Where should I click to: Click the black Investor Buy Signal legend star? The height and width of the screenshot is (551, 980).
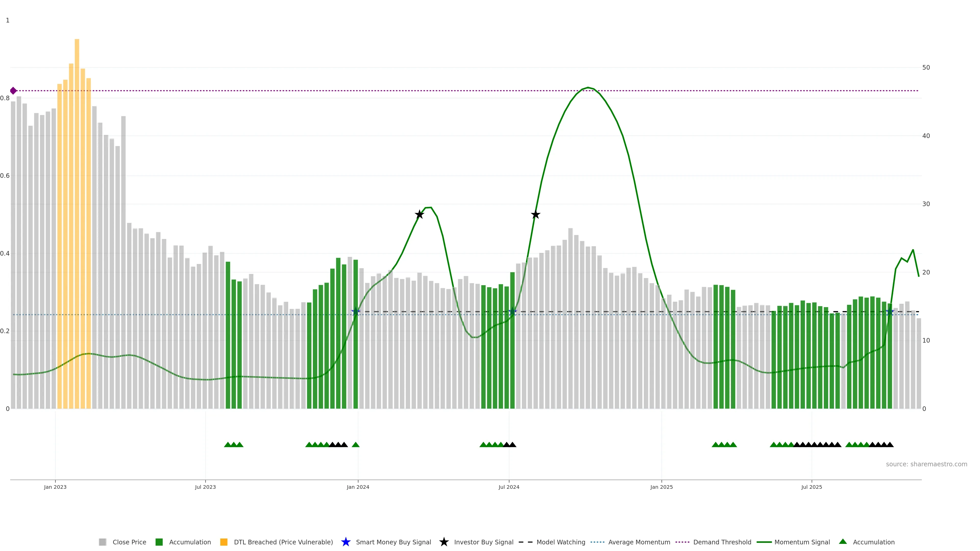444,542
